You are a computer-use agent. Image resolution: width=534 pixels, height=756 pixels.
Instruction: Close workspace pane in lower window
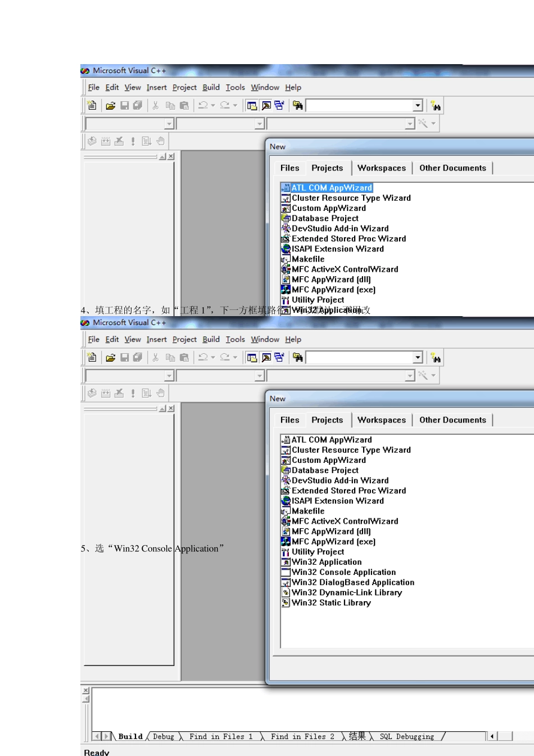click(171, 408)
